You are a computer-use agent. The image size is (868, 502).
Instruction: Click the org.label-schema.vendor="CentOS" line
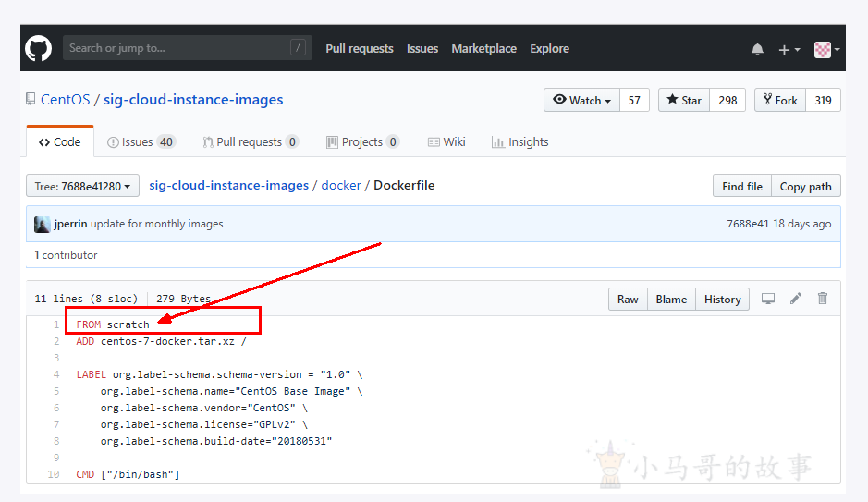pos(203,408)
